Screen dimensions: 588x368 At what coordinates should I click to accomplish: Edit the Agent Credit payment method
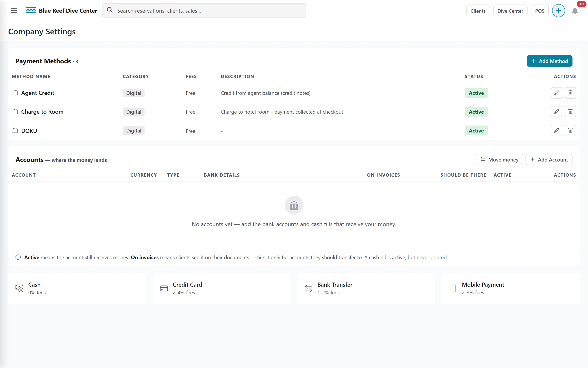coord(556,93)
